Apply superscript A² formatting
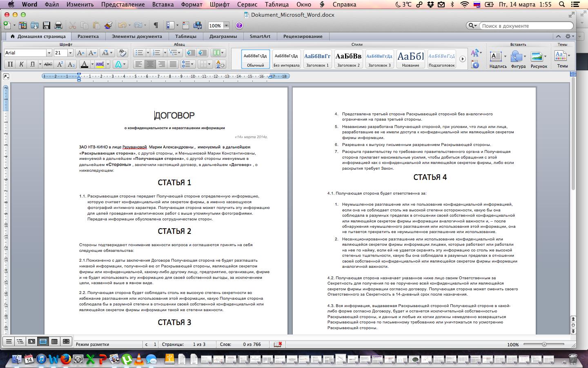 pyautogui.click(x=60, y=64)
